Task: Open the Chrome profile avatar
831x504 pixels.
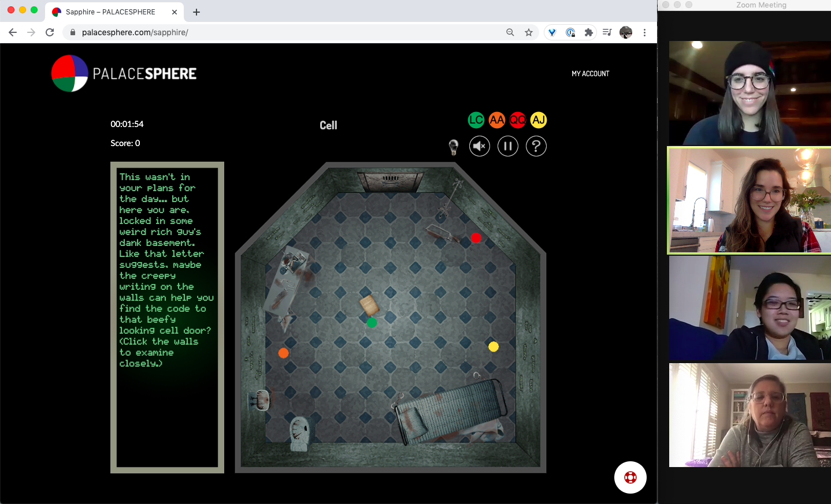Action: pyautogui.click(x=626, y=32)
